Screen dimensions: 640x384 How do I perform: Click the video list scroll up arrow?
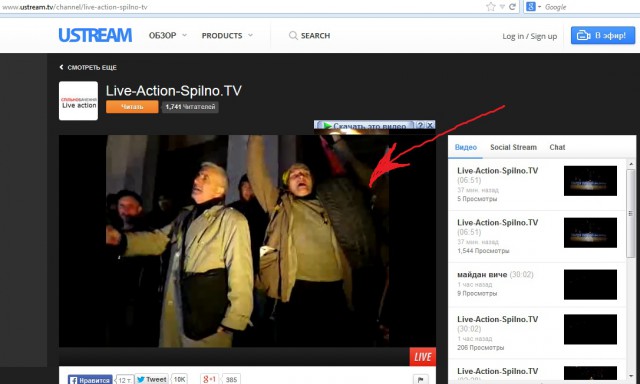(x=631, y=164)
